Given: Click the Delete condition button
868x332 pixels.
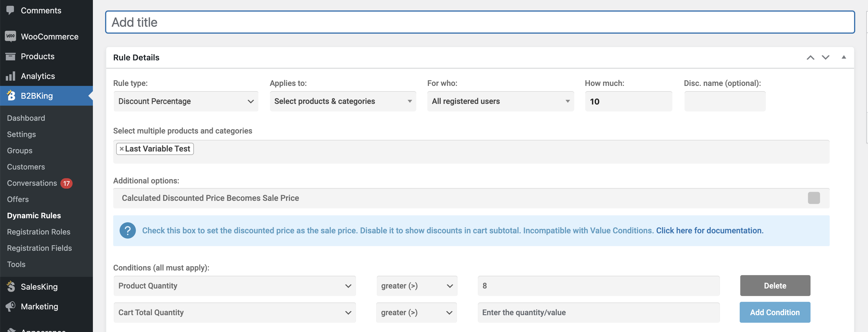Looking at the screenshot, I should pyautogui.click(x=775, y=285).
